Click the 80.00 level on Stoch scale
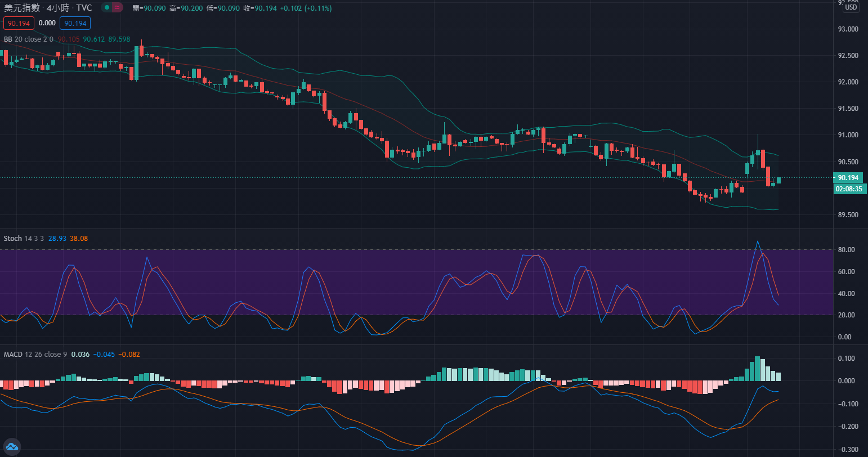 (847, 250)
